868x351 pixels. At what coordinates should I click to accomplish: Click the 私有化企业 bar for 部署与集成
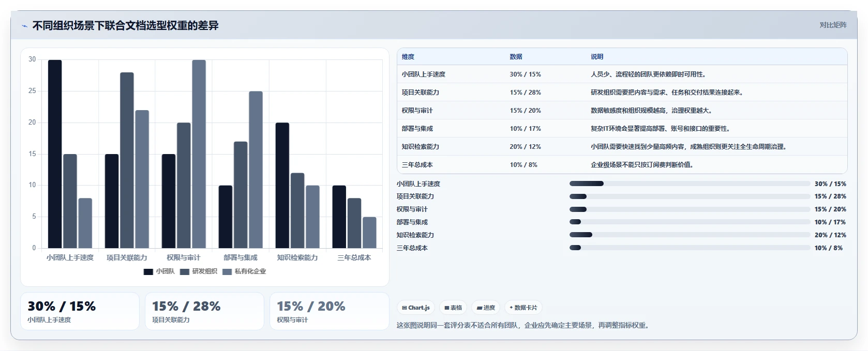256,170
